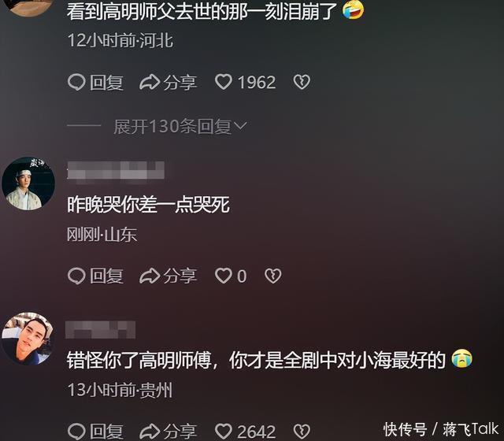504x441 pixels.
Task: Open the partially visible top commenter avatar
Action: pyautogui.click(x=31, y=7)
